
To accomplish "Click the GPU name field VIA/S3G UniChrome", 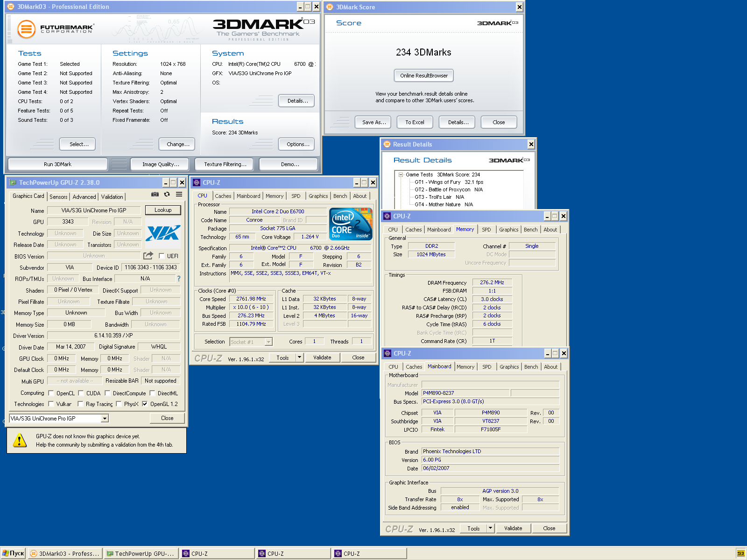I will (x=94, y=210).
